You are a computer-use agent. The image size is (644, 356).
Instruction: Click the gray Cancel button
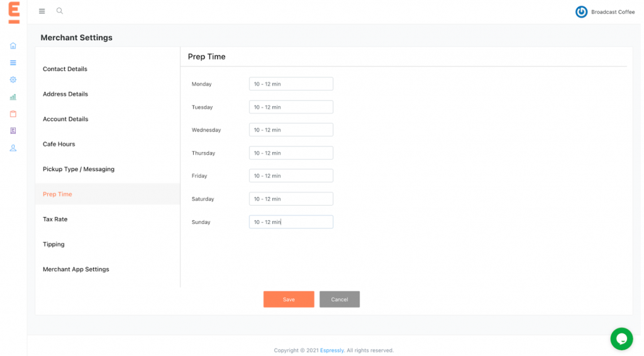(340, 299)
